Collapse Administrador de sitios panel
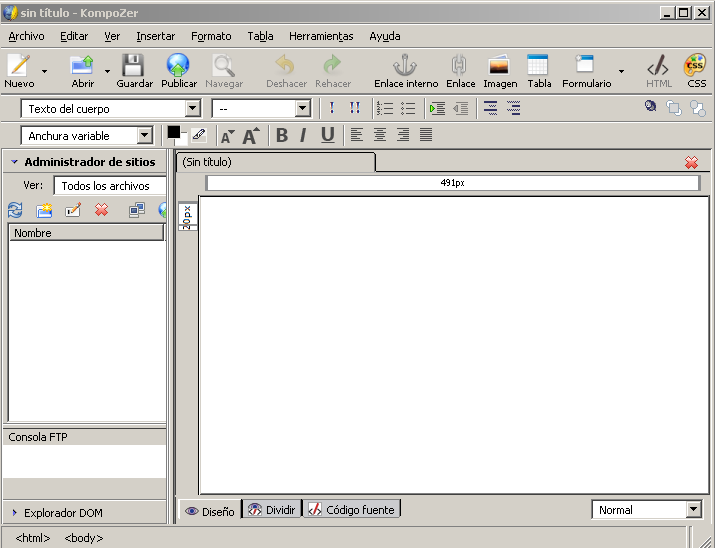Image resolution: width=715 pixels, height=548 pixels. coord(14,162)
